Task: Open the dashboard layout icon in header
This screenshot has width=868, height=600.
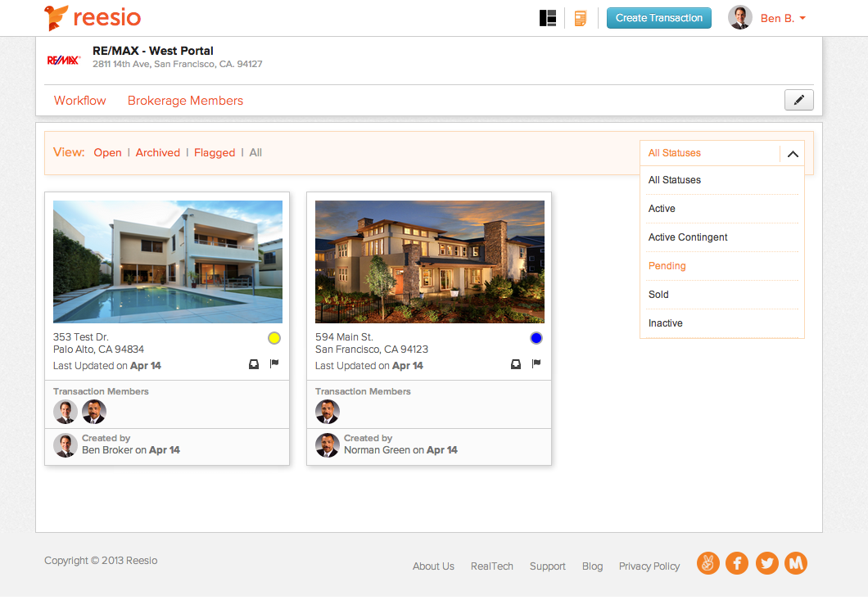Action: click(548, 18)
